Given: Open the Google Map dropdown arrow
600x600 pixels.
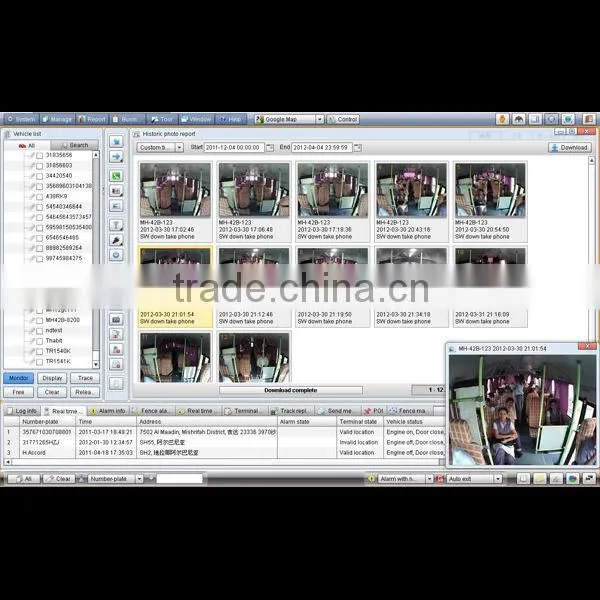Looking at the screenshot, I should click(x=320, y=119).
